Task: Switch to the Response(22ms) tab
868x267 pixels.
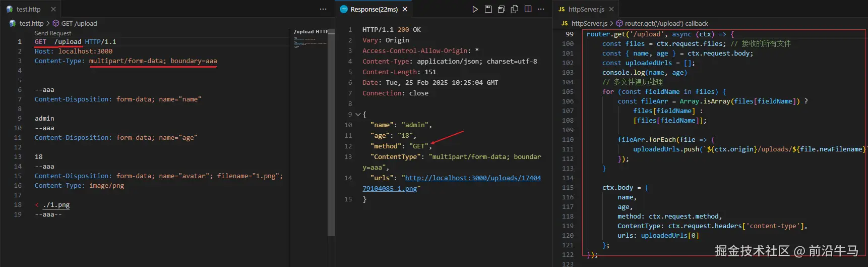Action: click(x=374, y=9)
